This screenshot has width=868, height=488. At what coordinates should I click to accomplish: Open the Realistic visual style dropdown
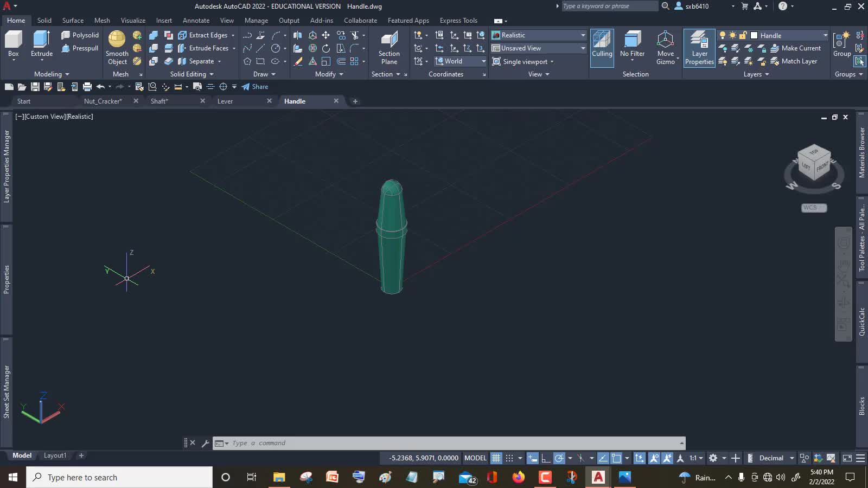539,35
